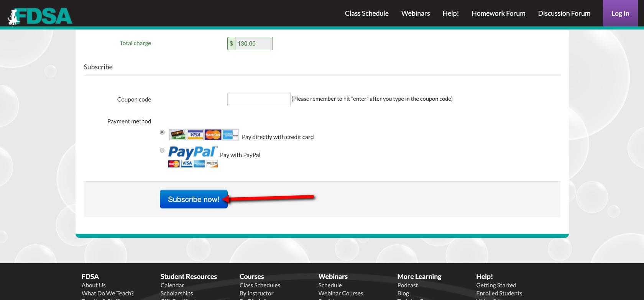Focus the Coupon code input field
Screen dimensions: 644x300
coord(259,99)
